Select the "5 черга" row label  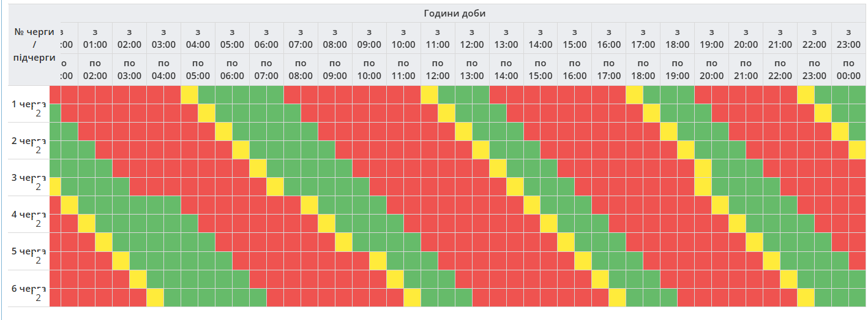pos(28,251)
